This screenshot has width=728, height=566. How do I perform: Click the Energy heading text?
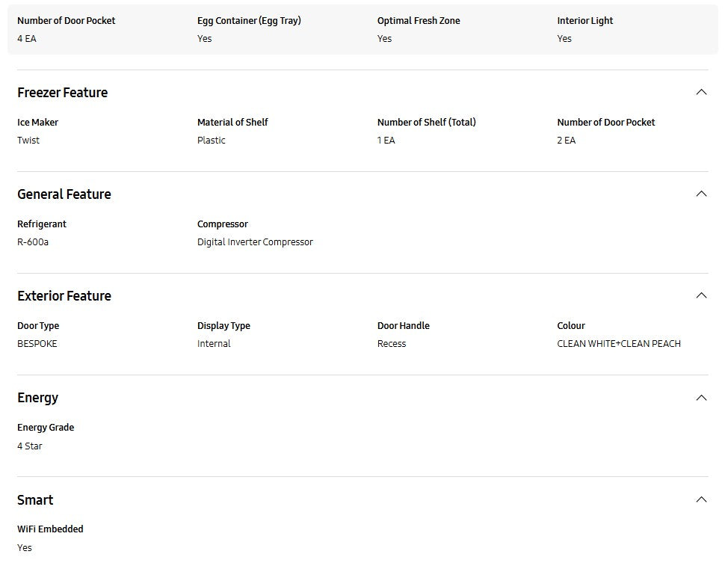tap(37, 398)
